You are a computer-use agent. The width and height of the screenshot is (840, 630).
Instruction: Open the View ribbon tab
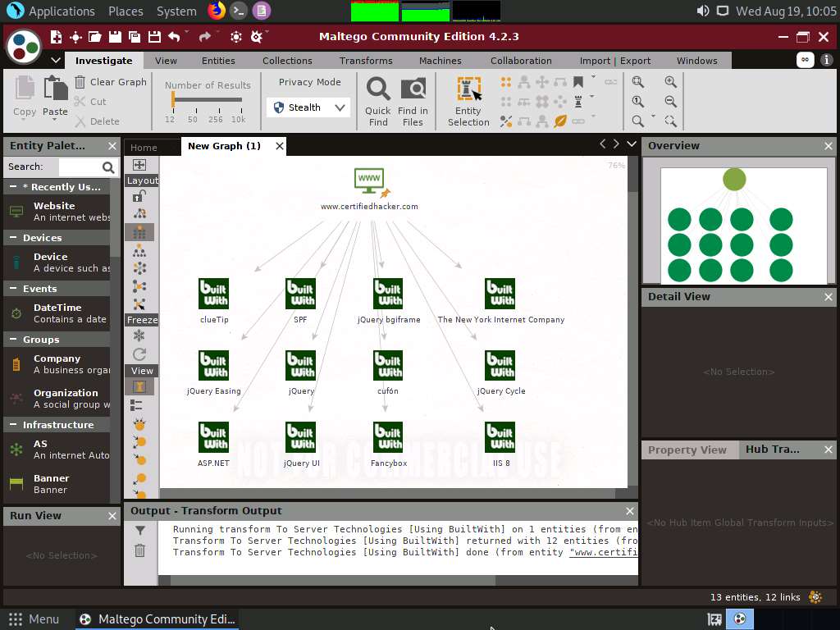[x=166, y=61]
